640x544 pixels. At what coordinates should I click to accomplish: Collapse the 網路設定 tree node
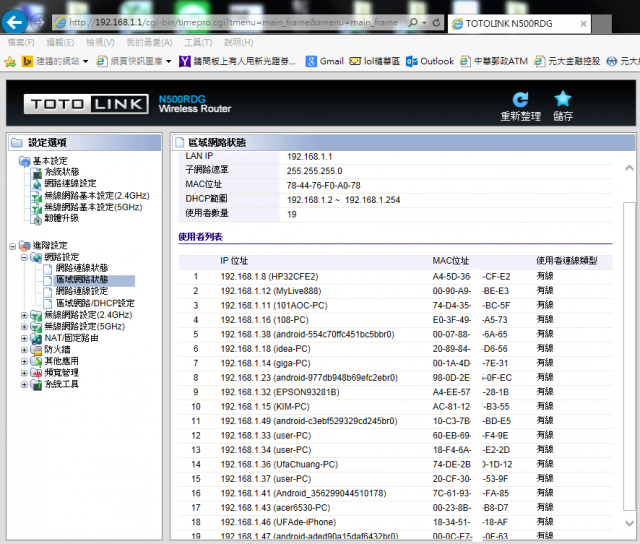[24, 258]
